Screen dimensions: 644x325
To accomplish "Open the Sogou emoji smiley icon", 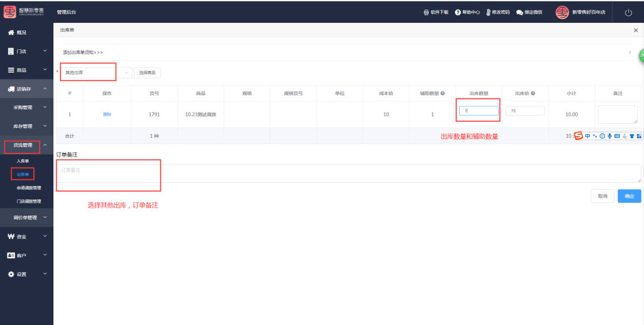I will click(x=602, y=136).
